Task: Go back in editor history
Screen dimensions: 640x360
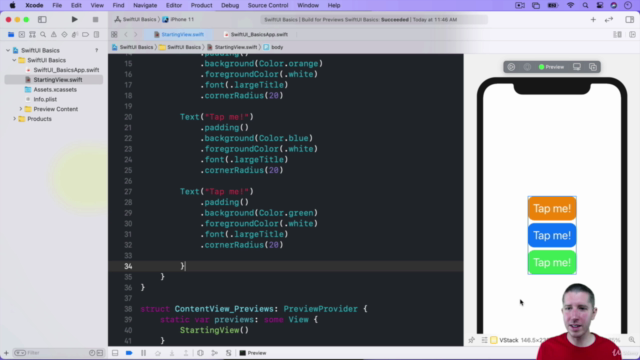Action: click(x=126, y=35)
